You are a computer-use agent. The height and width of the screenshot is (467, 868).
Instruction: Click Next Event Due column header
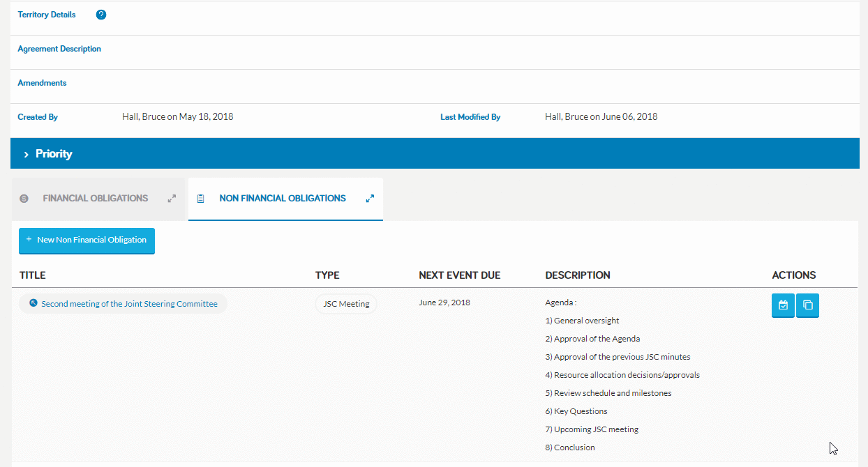460,275
